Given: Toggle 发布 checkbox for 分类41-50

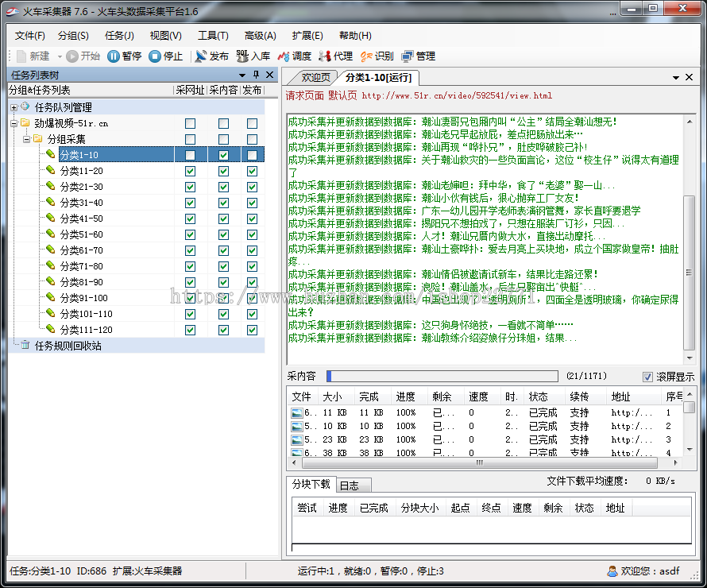Looking at the screenshot, I should click(252, 219).
